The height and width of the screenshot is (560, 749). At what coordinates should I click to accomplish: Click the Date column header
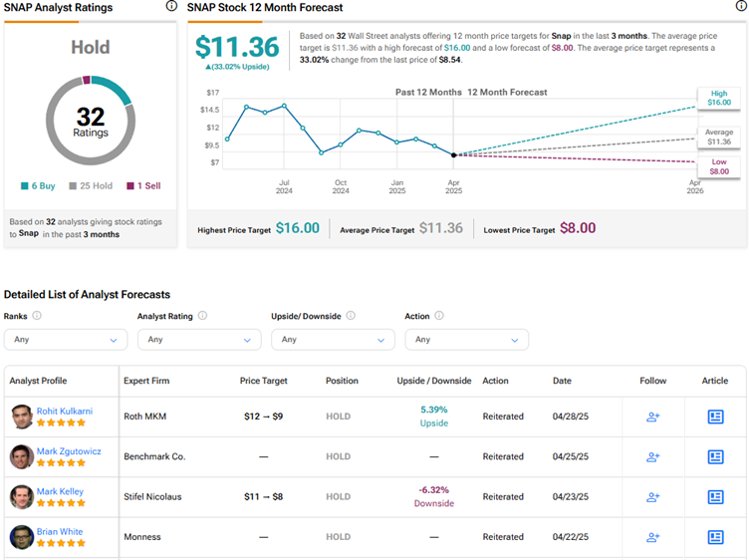(x=562, y=381)
